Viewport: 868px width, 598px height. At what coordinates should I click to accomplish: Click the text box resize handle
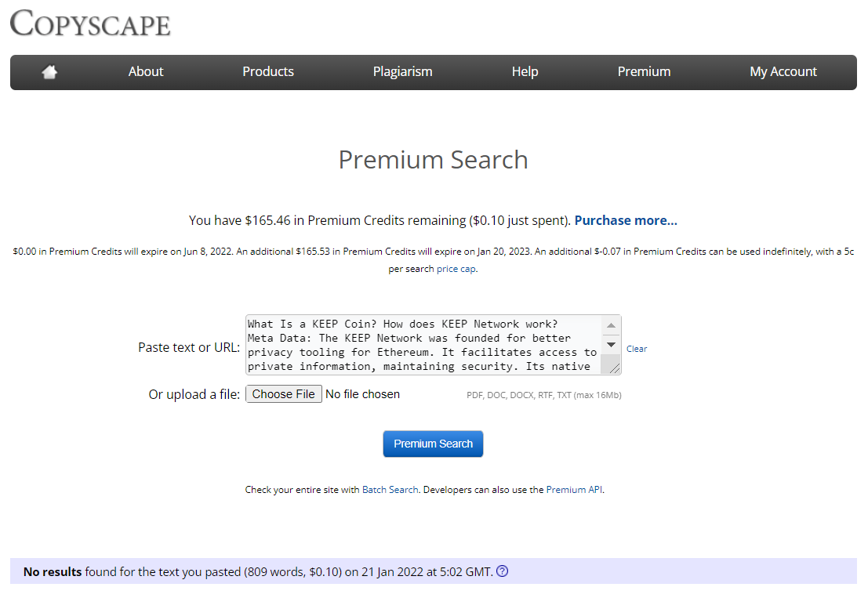(615, 369)
